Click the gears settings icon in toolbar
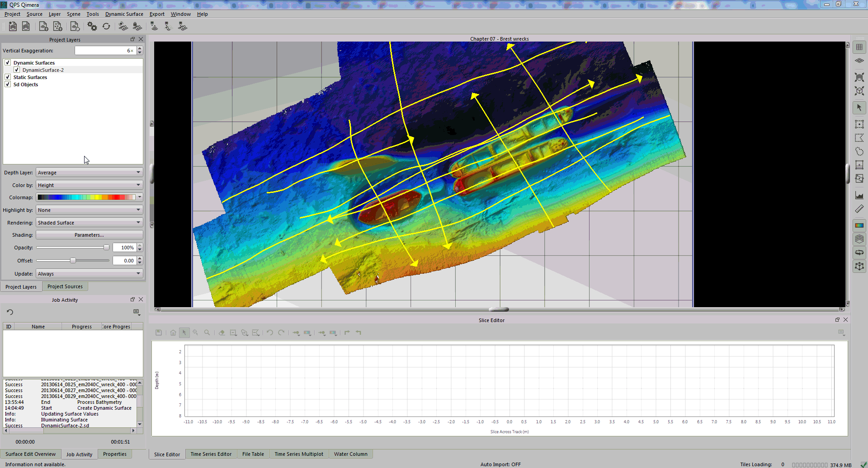 tap(92, 27)
